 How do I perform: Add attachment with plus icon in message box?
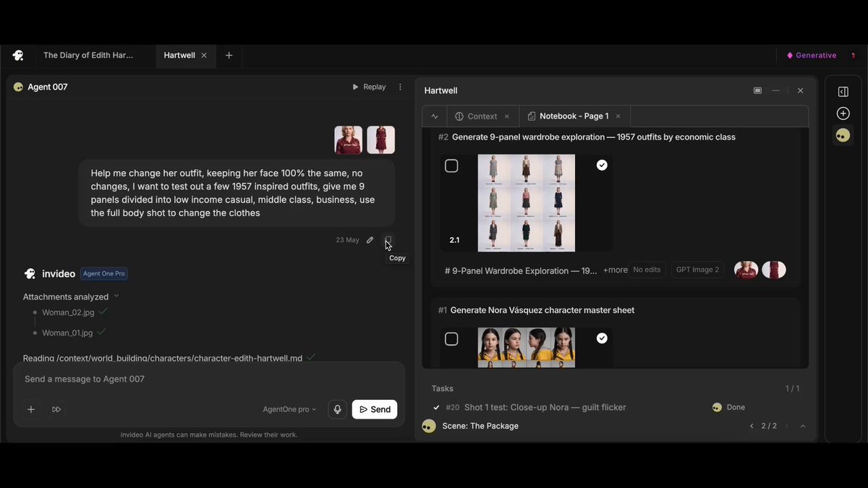pyautogui.click(x=31, y=409)
